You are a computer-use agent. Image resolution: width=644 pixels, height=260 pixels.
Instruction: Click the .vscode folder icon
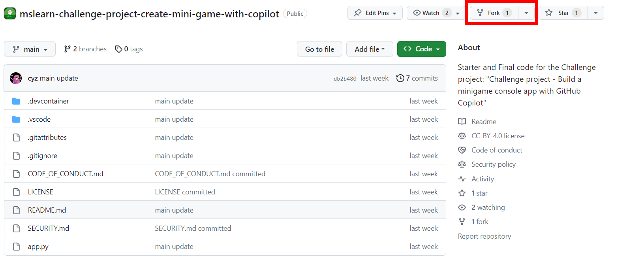click(16, 119)
